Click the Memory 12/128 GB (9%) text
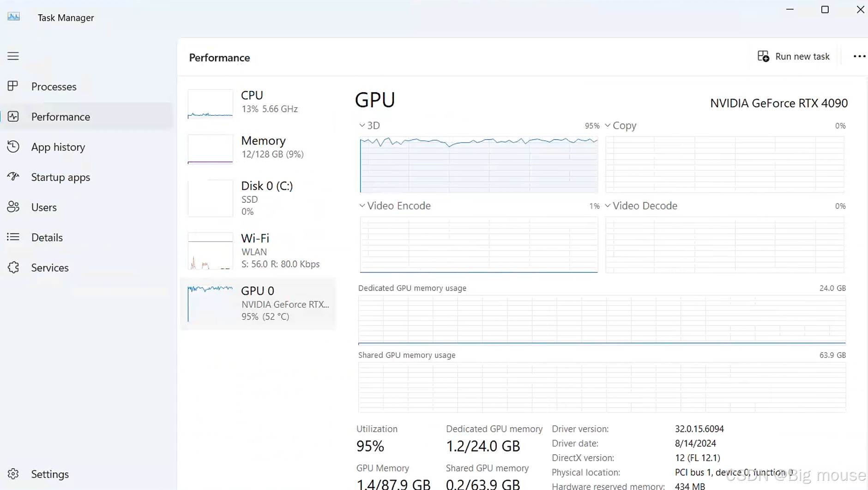This screenshot has width=868, height=490. [272, 154]
